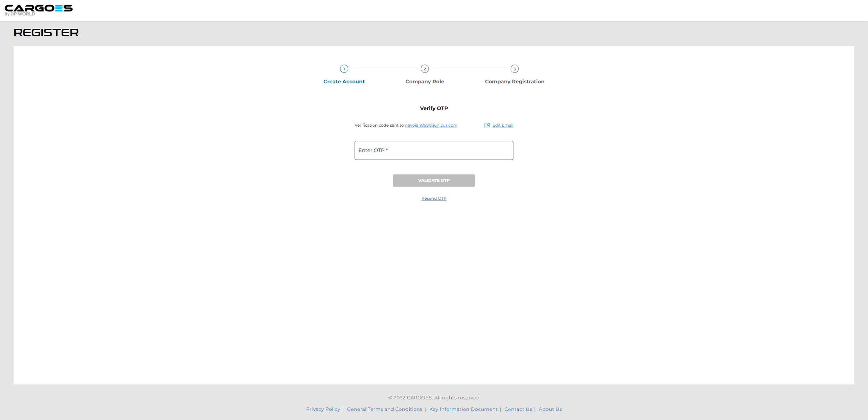Click the REGISTER page heading
This screenshot has height=420, width=868.
[46, 33]
